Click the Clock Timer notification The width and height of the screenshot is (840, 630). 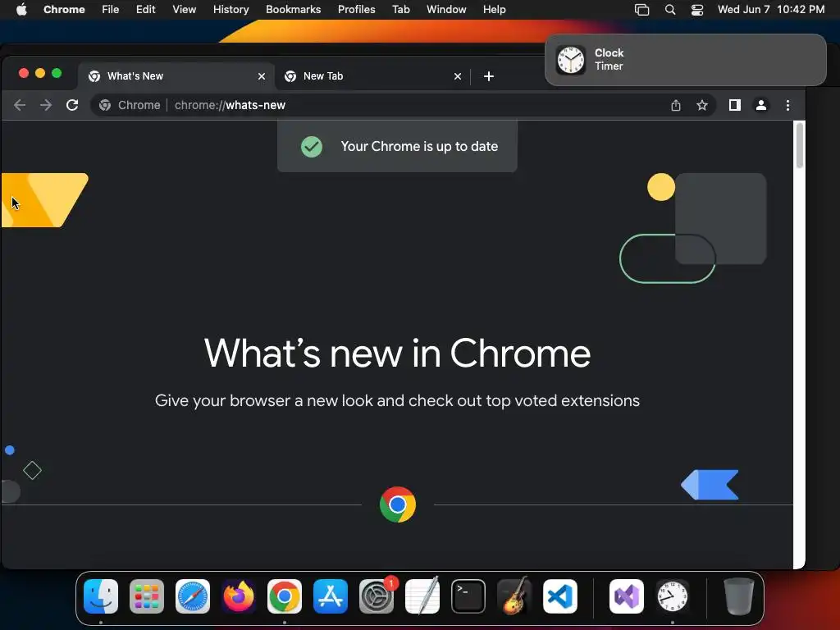[x=685, y=59]
